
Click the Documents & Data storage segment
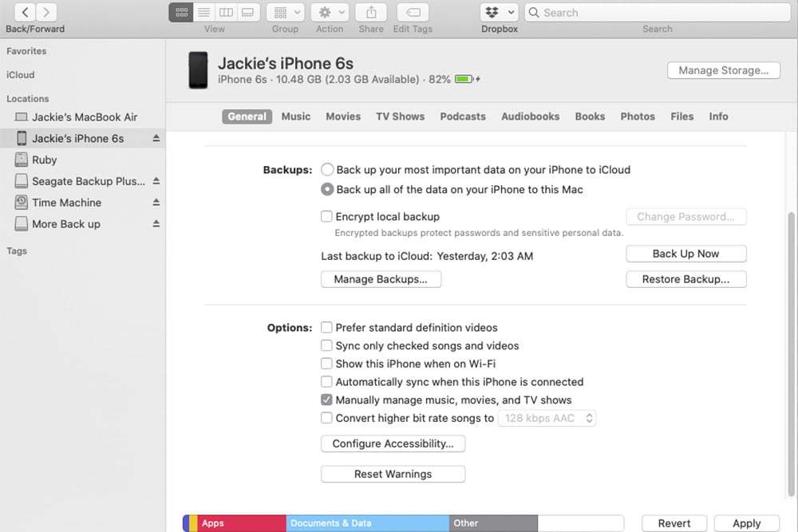[367, 523]
